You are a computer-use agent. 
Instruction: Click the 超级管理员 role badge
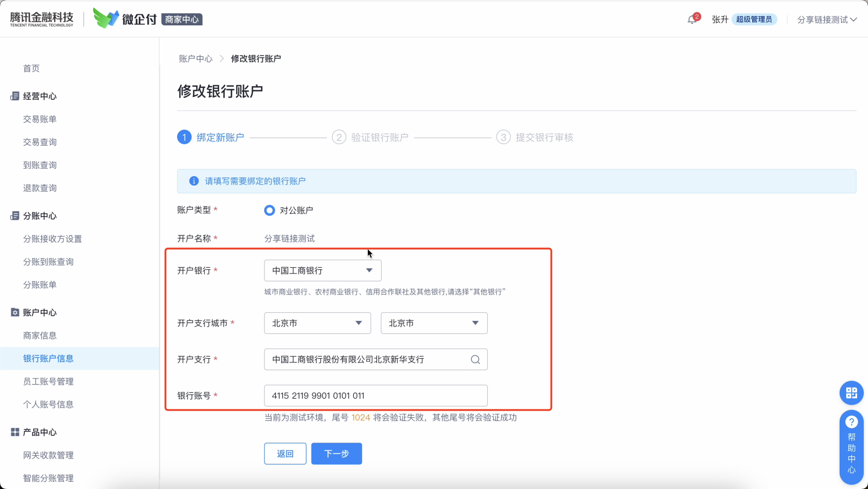754,20
